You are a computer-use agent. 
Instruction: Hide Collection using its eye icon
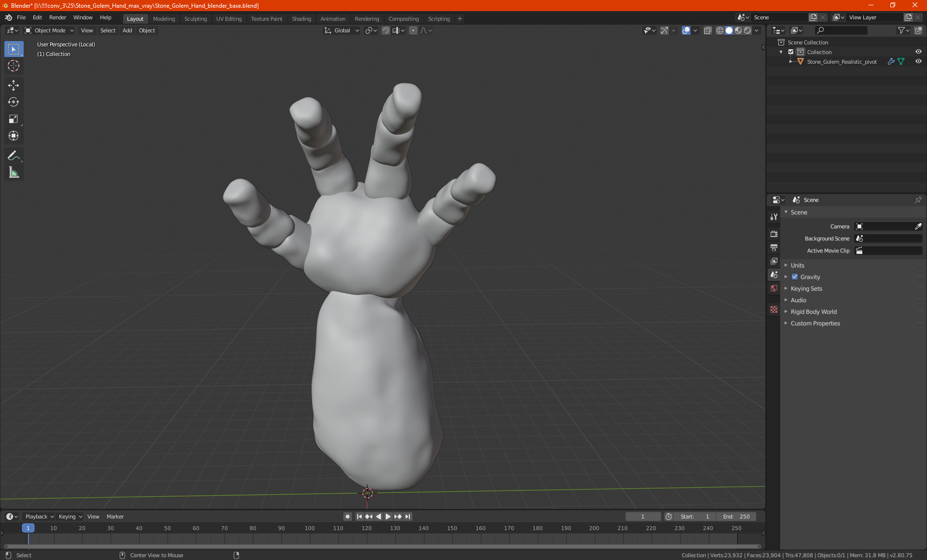(918, 52)
